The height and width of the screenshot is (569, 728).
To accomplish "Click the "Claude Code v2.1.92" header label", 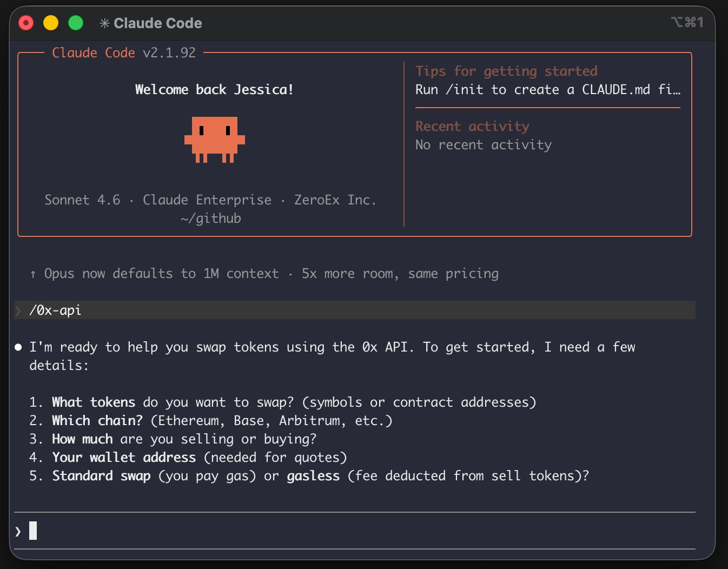I will (x=124, y=52).
